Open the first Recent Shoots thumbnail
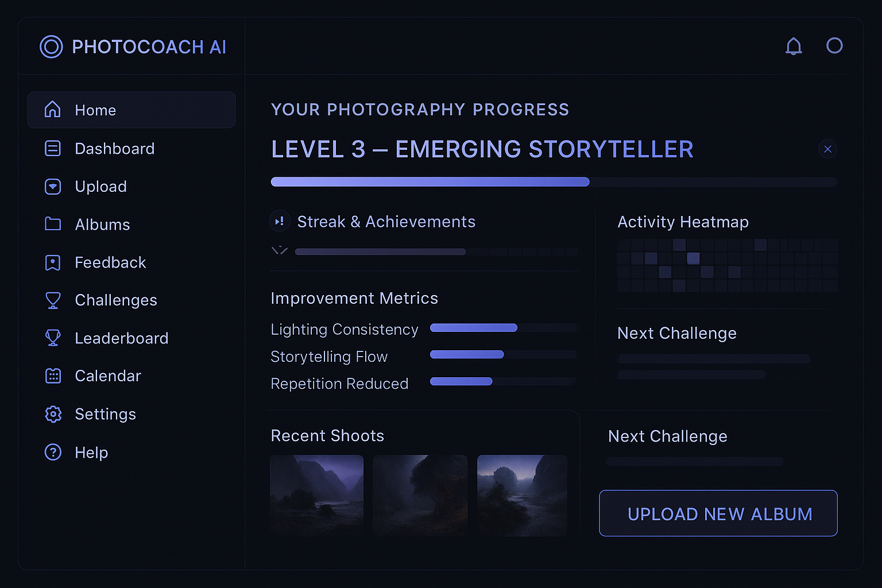 316,495
